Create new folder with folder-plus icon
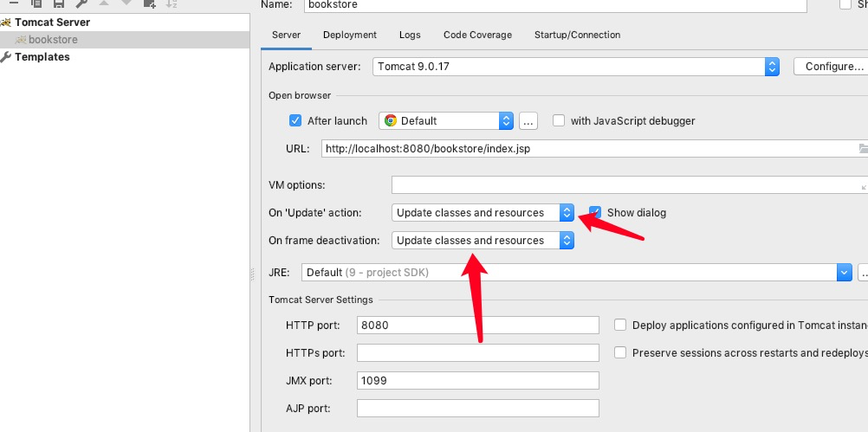The width and height of the screenshot is (868, 432). pyautogui.click(x=150, y=3)
